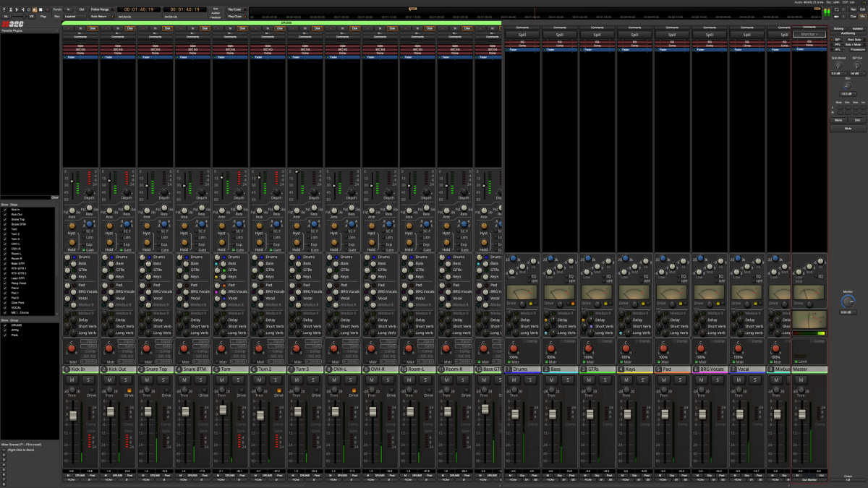The height and width of the screenshot is (488, 868).
Task: Click the large Monitor level knob
Action: (848, 301)
